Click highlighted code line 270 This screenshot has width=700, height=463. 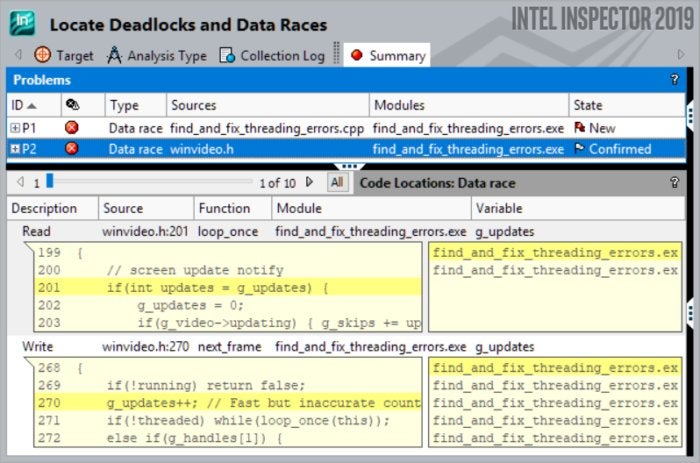[228, 403]
